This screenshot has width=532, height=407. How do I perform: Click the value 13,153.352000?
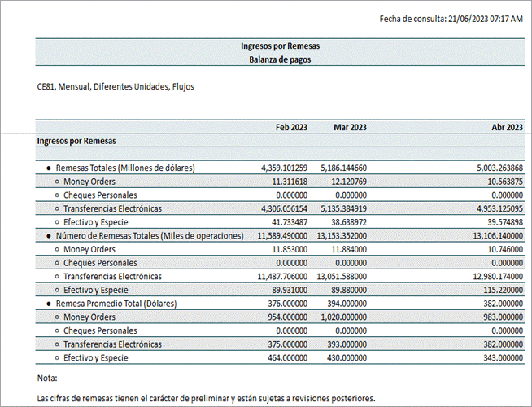point(342,236)
